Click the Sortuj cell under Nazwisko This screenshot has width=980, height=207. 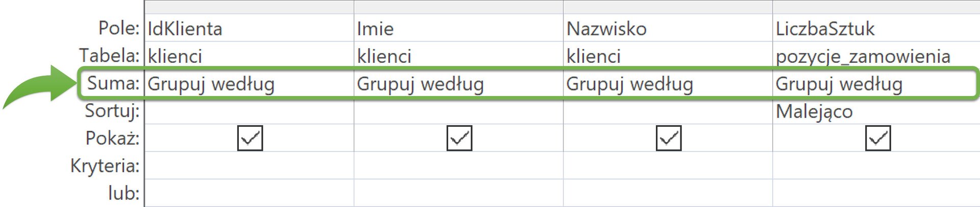pos(668,111)
